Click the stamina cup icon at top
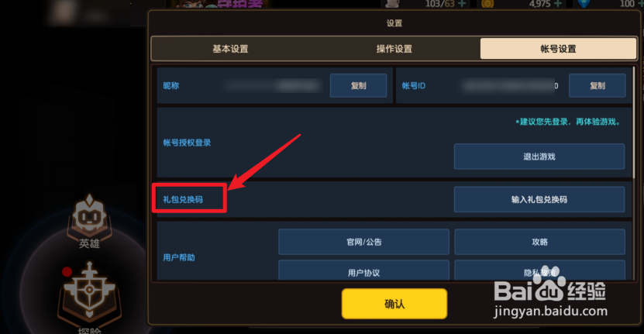The image size is (644, 334). (x=392, y=4)
